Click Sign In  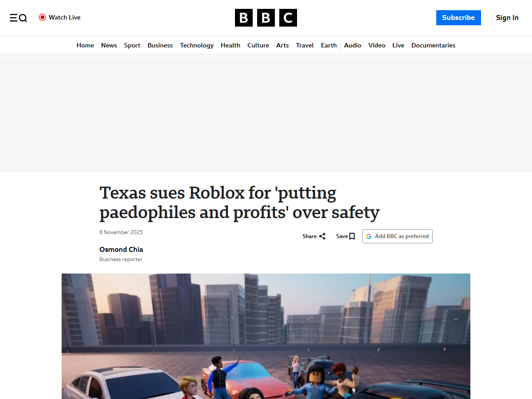pyautogui.click(x=507, y=18)
